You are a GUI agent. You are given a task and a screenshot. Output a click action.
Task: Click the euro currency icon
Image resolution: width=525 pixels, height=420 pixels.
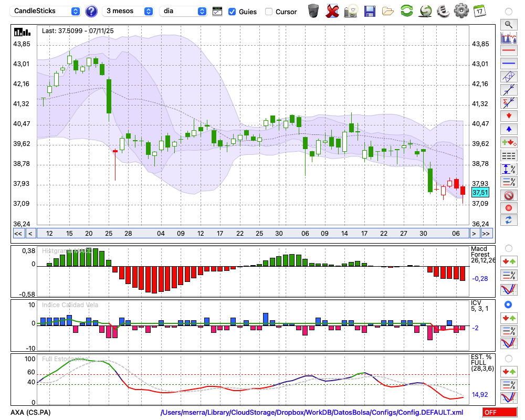(443, 11)
